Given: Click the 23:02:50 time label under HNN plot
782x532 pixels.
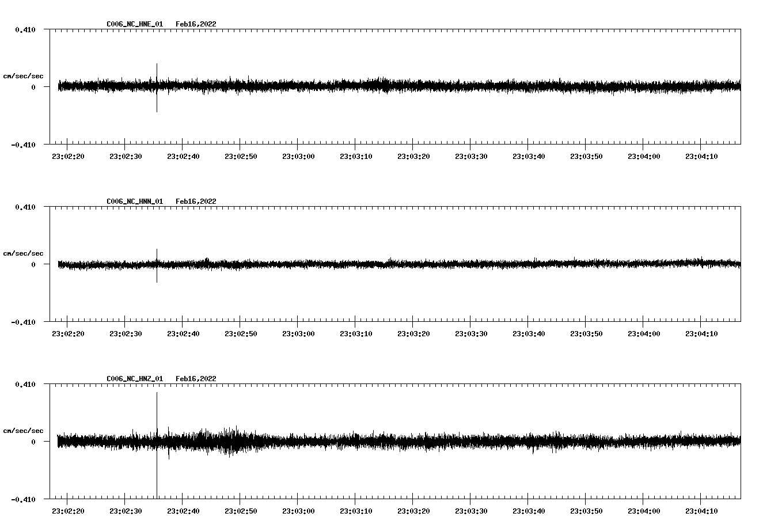Looking at the screenshot, I should point(241,334).
